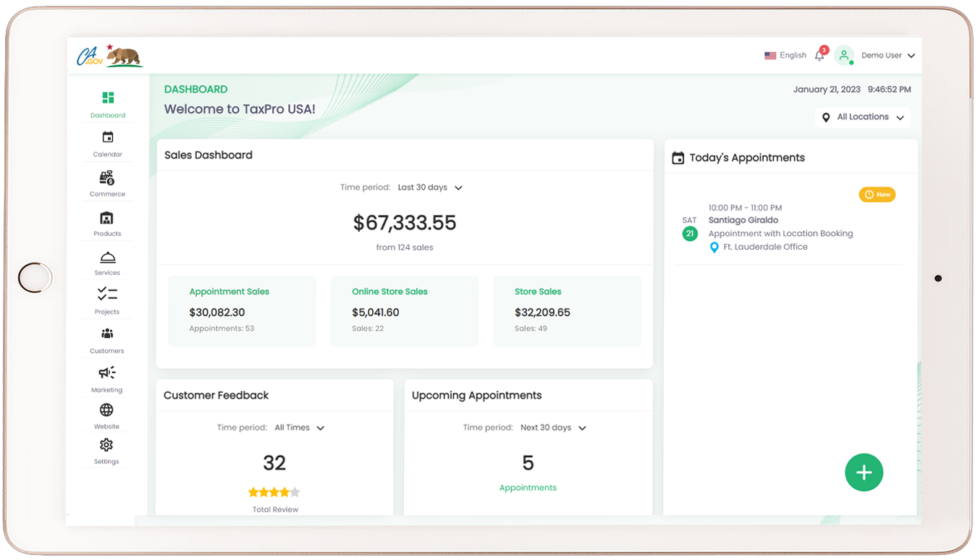Click the Customer Feedback heading

[x=216, y=395]
